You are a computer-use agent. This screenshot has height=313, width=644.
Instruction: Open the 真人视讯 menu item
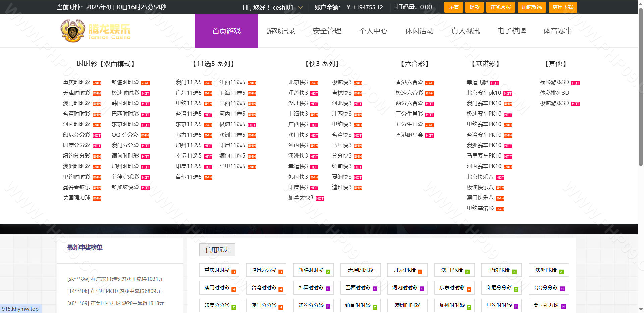click(x=465, y=31)
